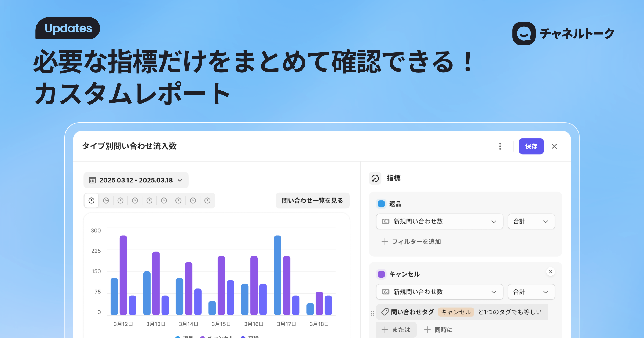Click the calendar icon in date range picker

(x=93, y=180)
